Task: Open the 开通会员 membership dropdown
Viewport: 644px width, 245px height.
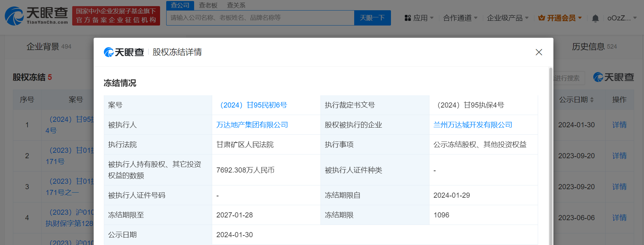Action: [x=560, y=18]
